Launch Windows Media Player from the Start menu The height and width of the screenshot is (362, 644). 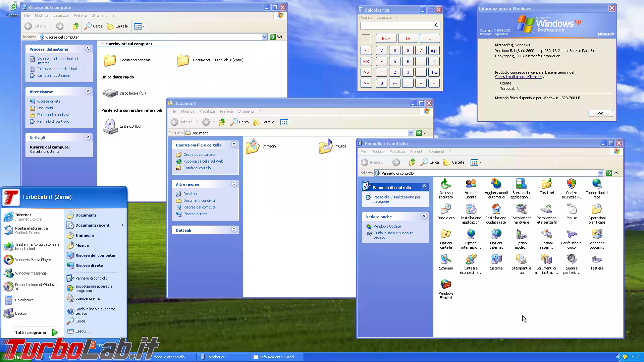click(x=33, y=259)
